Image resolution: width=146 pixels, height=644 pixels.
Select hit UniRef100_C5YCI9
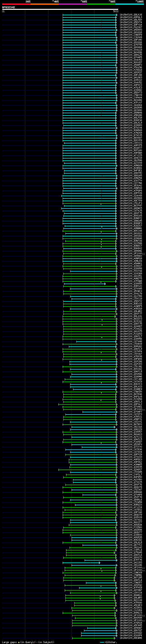tap(131, 299)
